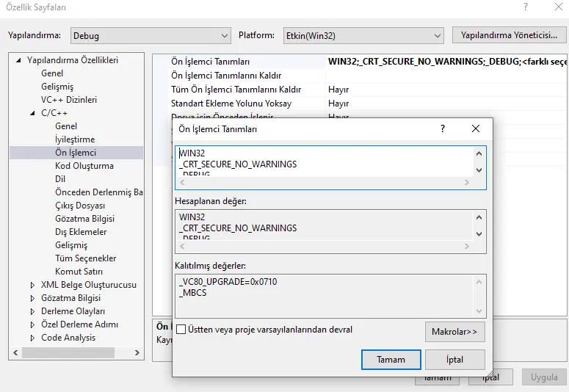
Task: Check Üstten veya proje varsayılanlarından devral checkbox
Action: tap(181, 330)
